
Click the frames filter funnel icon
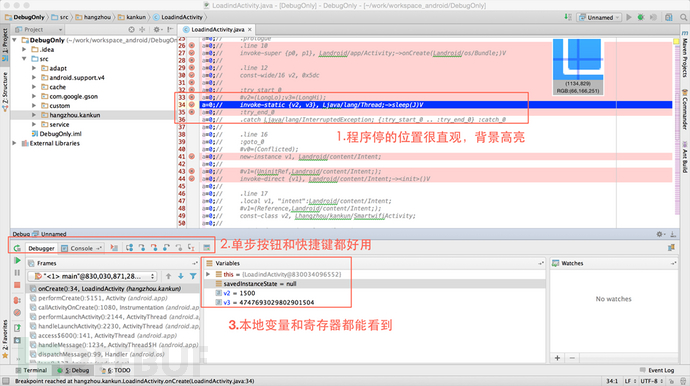pos(193,276)
